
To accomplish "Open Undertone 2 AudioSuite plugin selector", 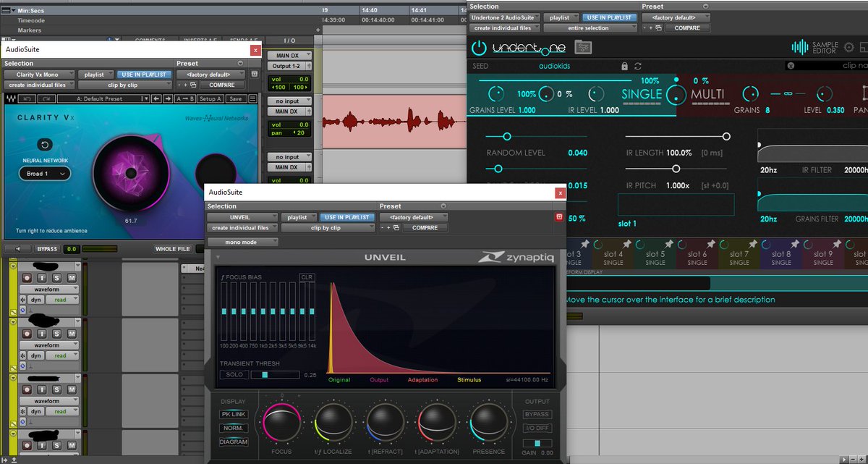I will tap(503, 17).
